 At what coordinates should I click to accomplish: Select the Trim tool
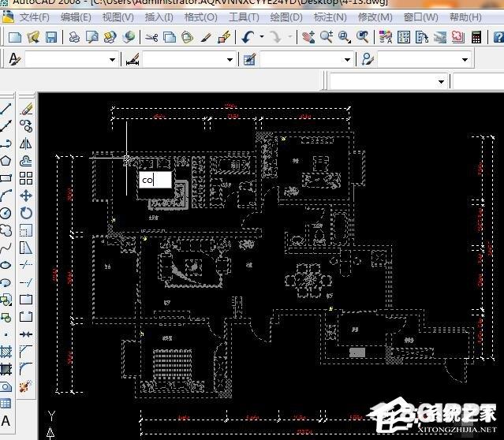click(x=26, y=265)
